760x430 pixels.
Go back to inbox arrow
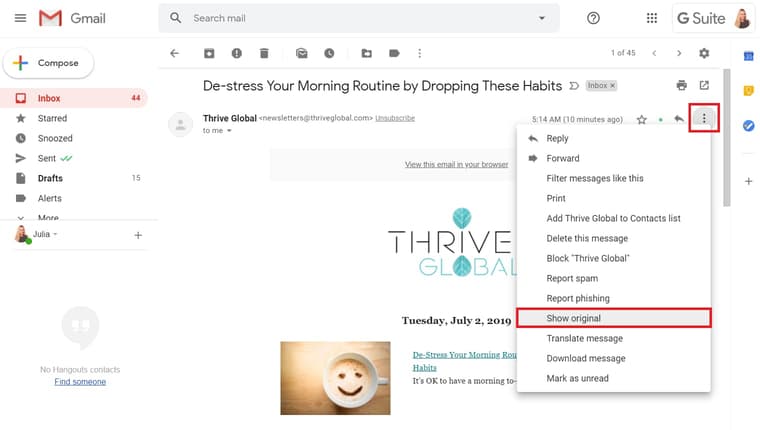(174, 53)
